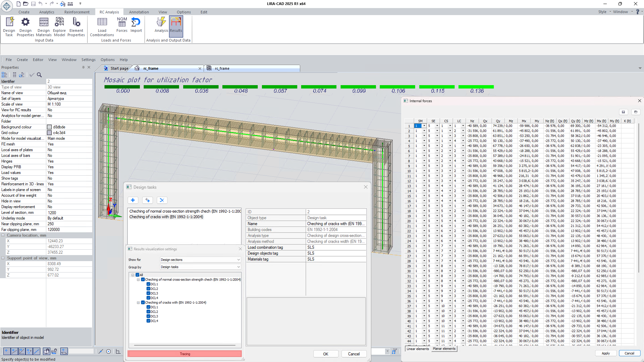Click OK in Design tasks dialog
Viewport: 644px width, 362px height.
325,354
